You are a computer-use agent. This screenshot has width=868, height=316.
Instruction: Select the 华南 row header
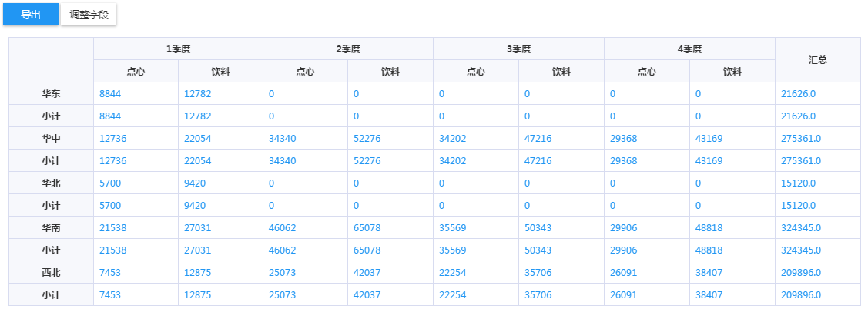coord(52,227)
